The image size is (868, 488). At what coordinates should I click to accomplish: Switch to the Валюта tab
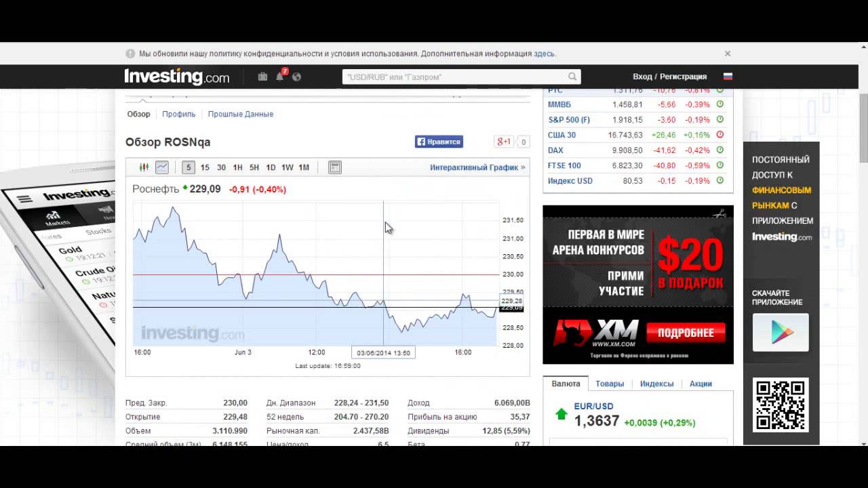[566, 384]
